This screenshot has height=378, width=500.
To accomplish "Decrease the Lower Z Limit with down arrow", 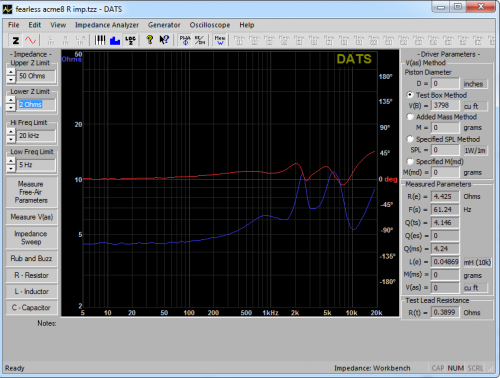I will [11, 108].
